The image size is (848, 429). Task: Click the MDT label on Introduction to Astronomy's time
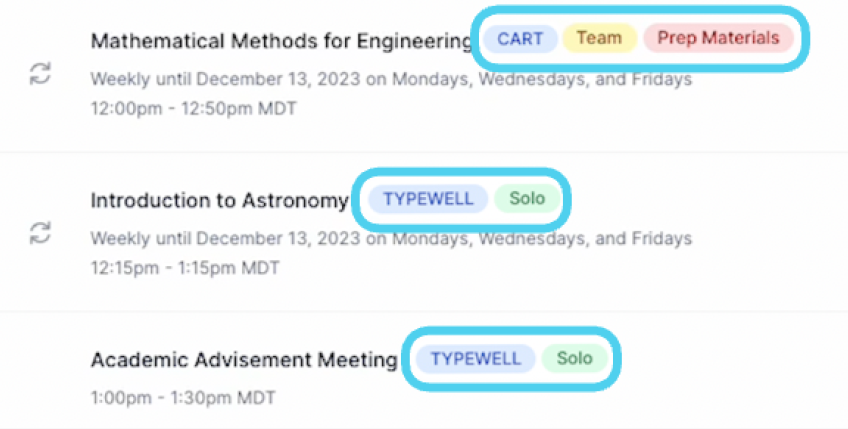(260, 268)
